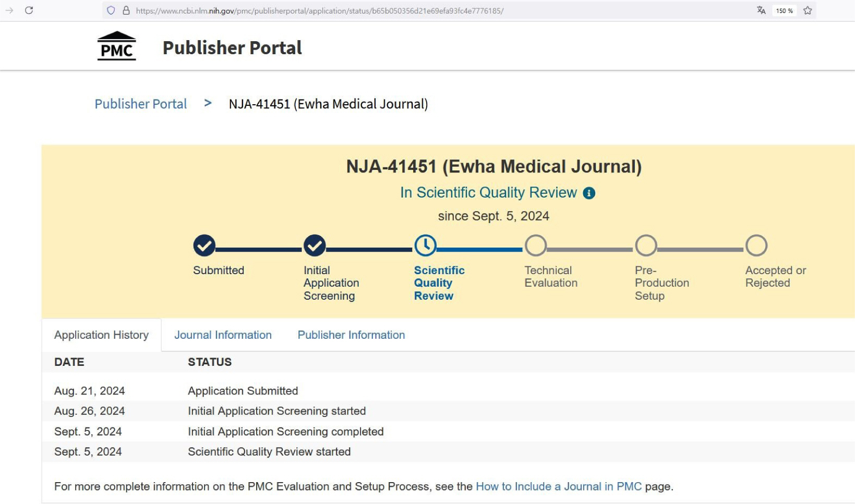Click the Technical Evaluation step circle
The image size is (855, 504).
coord(536,245)
